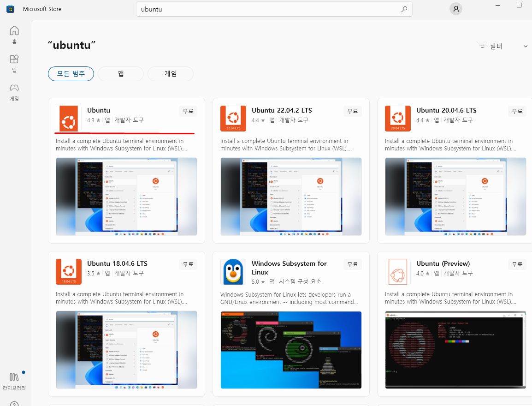Click the Ubuntu 20.04.6 LTS title text
Image resolution: width=532 pixels, height=406 pixels.
(446, 110)
